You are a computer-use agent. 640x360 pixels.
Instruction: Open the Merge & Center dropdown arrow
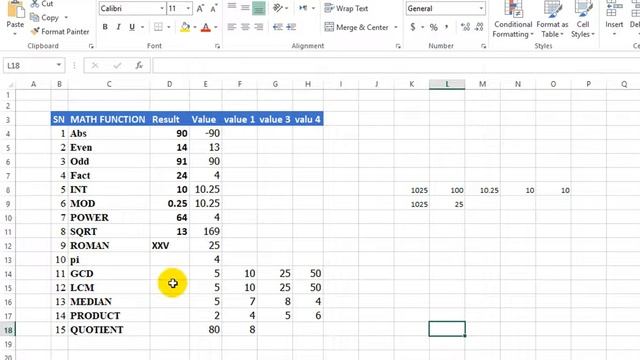(396, 27)
